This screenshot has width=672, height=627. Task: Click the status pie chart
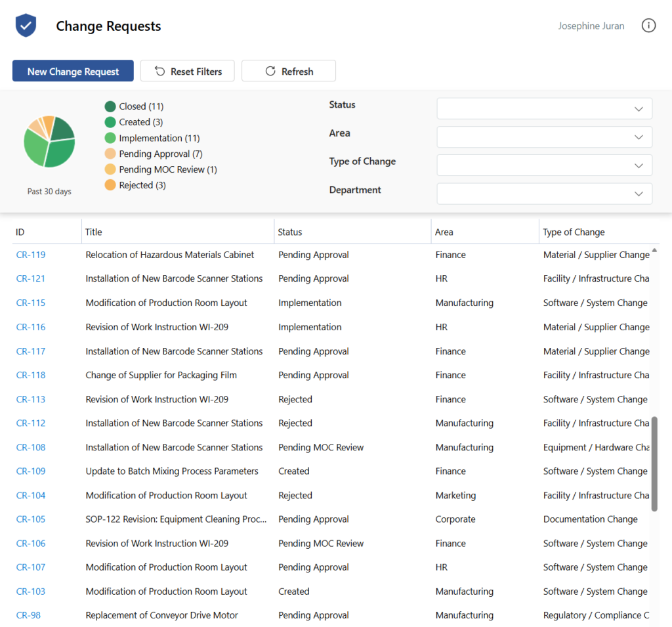[x=49, y=142]
